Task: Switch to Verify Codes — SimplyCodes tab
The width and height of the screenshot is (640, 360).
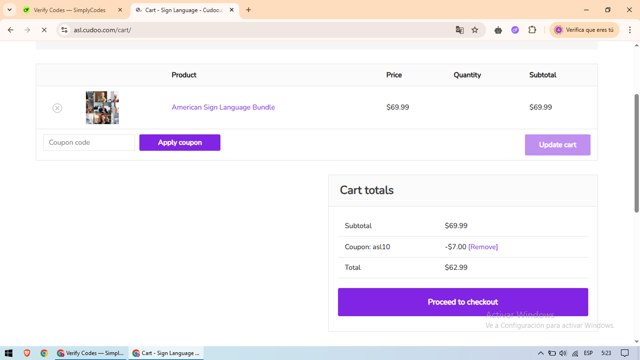Action: (69, 10)
